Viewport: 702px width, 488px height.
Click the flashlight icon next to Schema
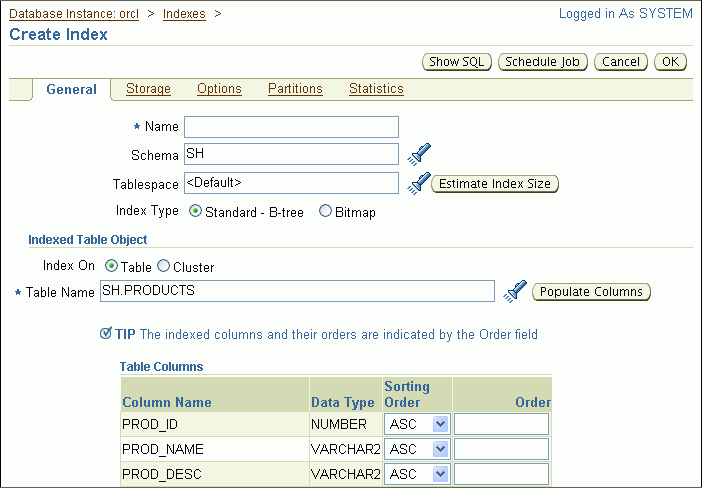(419, 154)
